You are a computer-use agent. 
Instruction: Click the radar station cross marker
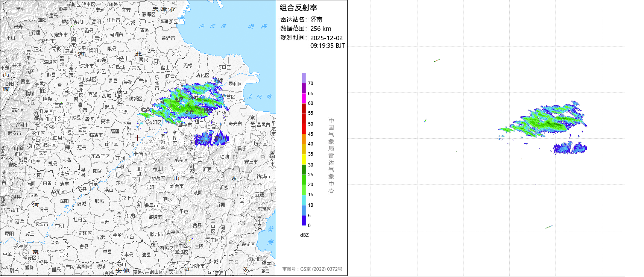coord(138,138)
